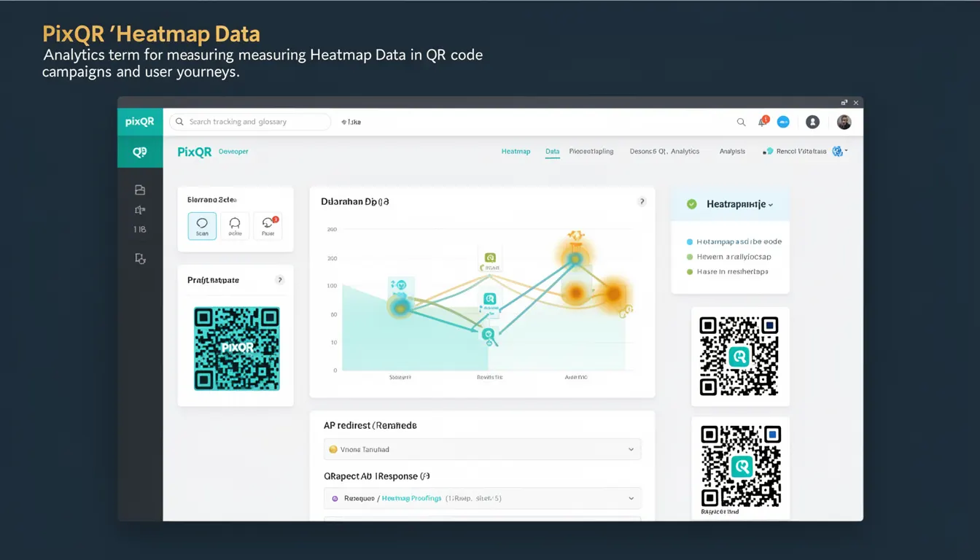Open the profile photo avatar

(844, 122)
